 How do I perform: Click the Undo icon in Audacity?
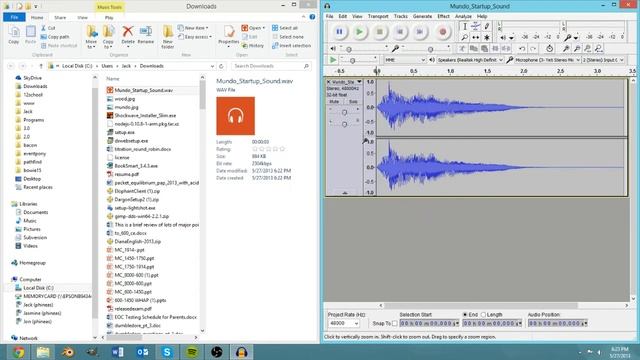point(522,49)
